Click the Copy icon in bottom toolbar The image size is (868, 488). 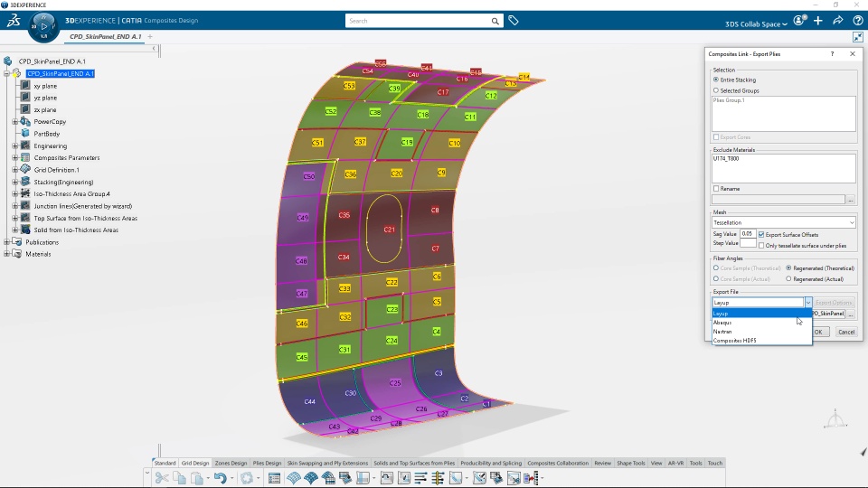tap(179, 478)
